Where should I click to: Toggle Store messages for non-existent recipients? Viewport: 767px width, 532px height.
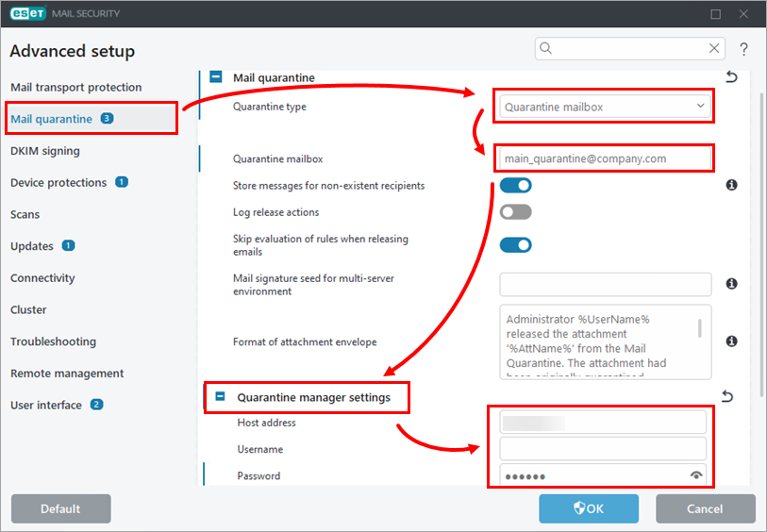515,186
